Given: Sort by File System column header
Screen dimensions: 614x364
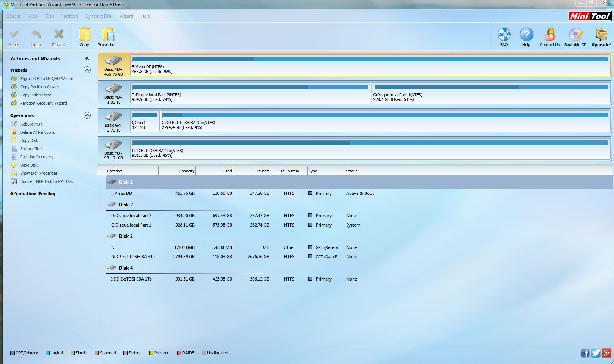Looking at the screenshot, I should [289, 171].
